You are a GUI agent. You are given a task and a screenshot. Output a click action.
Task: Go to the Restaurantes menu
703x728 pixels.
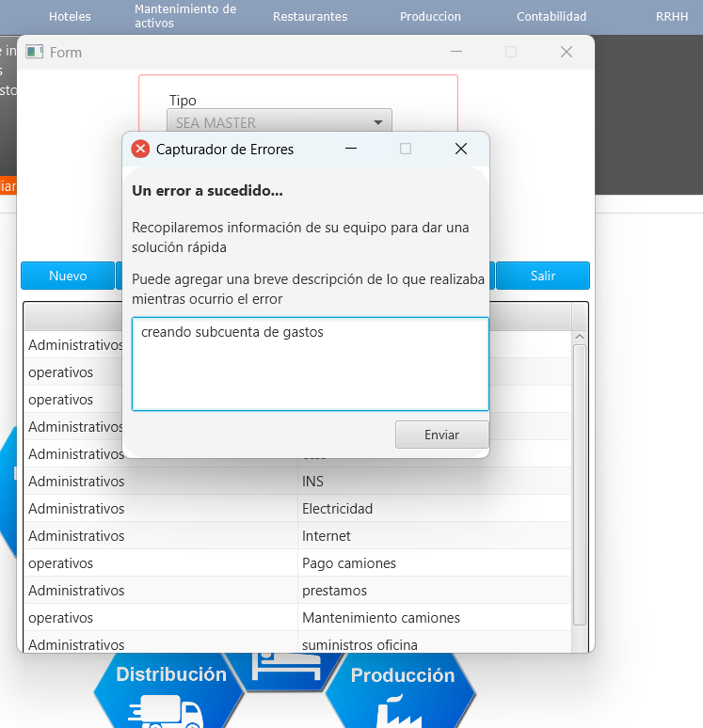[x=310, y=17]
